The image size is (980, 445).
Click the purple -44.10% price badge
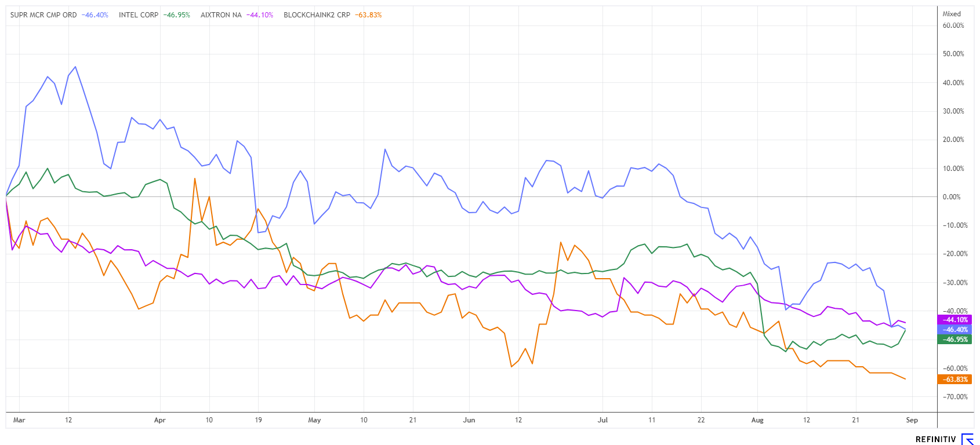[955, 320]
